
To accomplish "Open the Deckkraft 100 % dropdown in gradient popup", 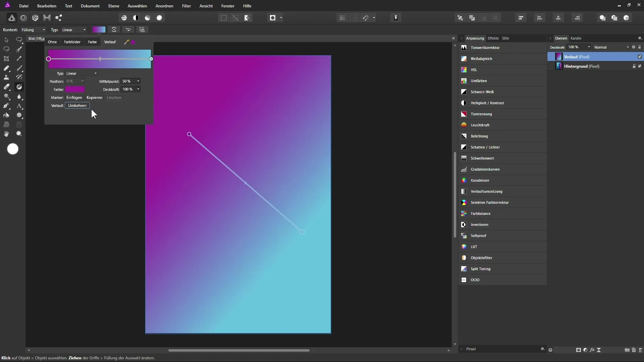I will pos(130,89).
